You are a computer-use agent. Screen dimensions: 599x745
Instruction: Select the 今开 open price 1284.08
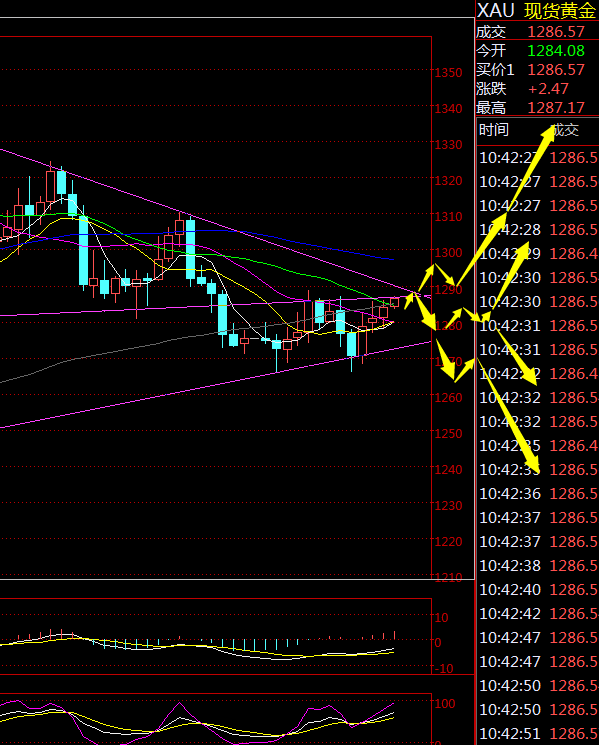556,51
